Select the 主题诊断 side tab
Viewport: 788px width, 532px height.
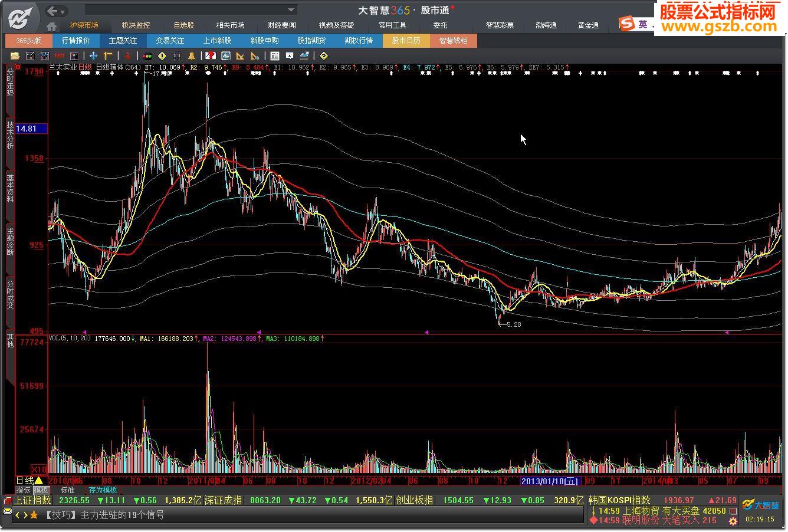pos(10,241)
